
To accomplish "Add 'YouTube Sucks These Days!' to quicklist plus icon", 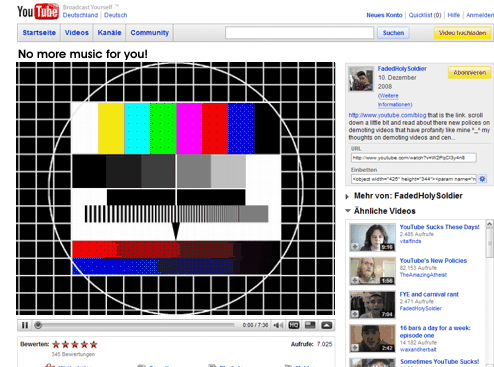I will 355,247.
